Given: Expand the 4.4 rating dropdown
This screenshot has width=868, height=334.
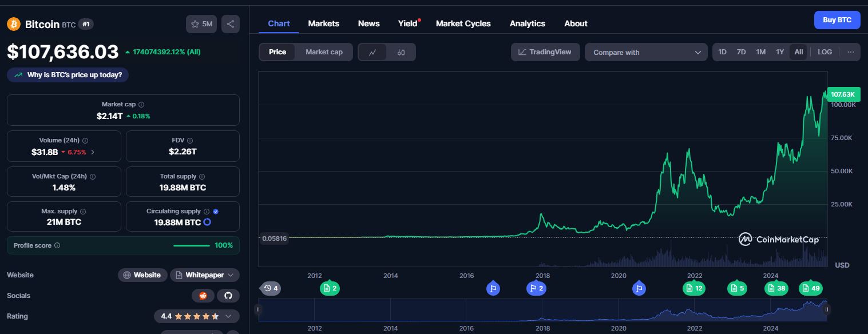Looking at the screenshot, I should tap(197, 316).
